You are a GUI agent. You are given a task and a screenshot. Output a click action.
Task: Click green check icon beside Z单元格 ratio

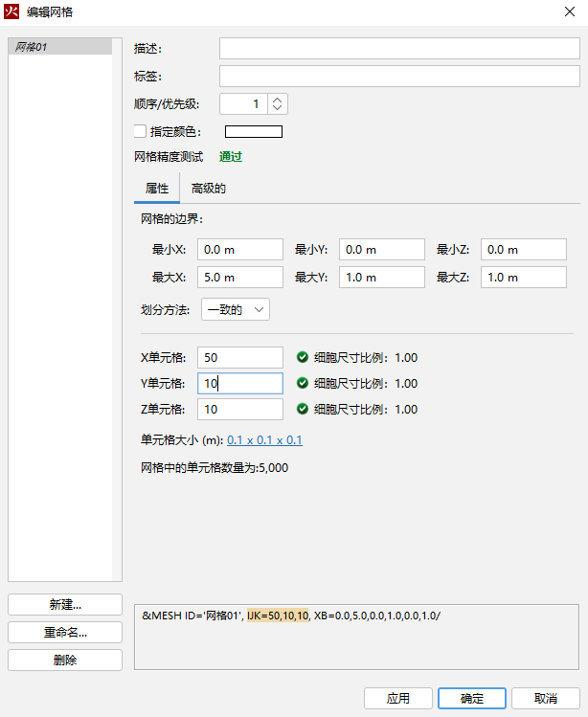click(303, 410)
